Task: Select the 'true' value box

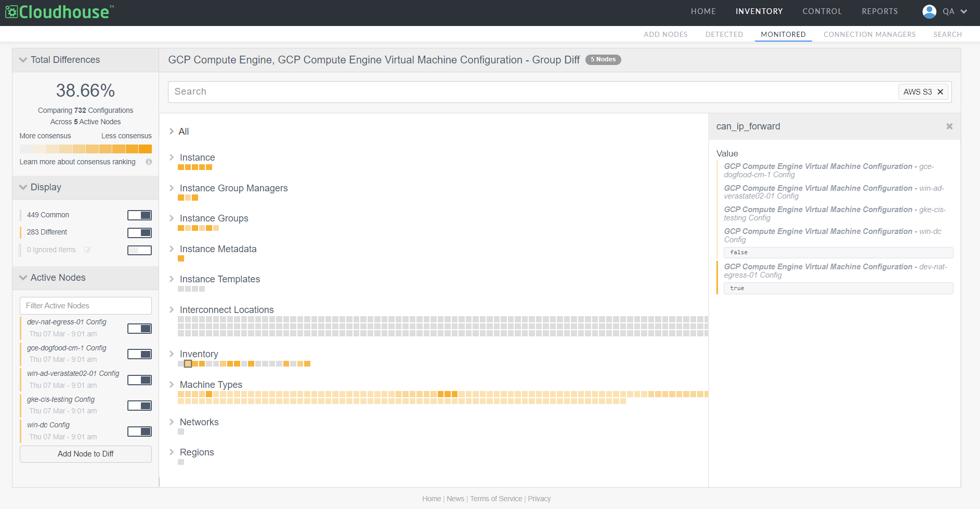Action: pos(838,289)
